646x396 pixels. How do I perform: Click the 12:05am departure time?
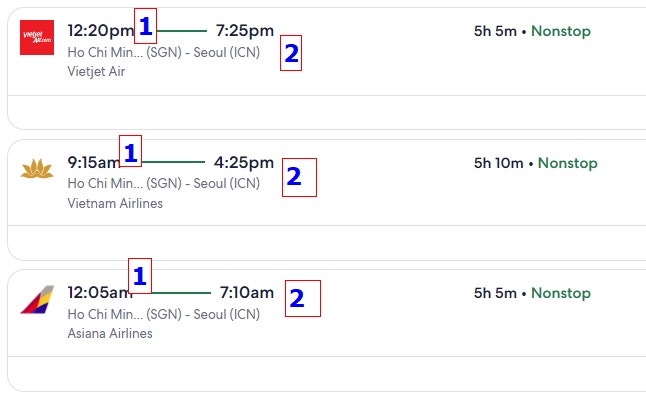[100, 293]
